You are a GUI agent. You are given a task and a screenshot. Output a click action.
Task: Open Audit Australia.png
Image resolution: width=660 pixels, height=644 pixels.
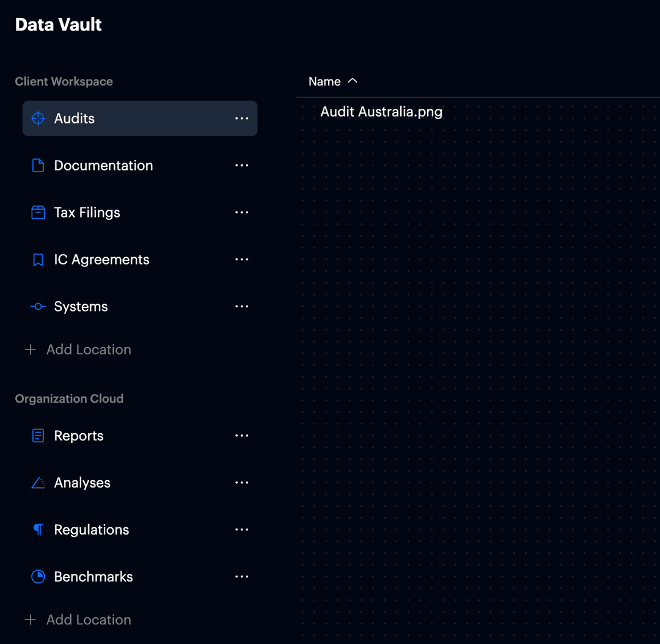coord(381,112)
